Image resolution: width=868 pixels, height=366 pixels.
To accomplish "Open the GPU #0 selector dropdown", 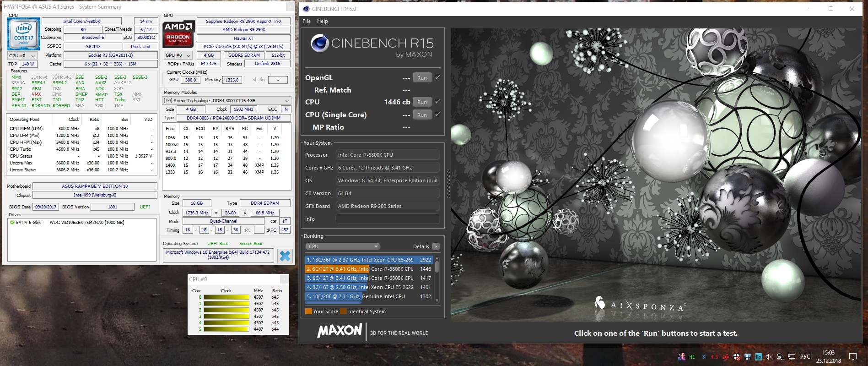I will (178, 55).
